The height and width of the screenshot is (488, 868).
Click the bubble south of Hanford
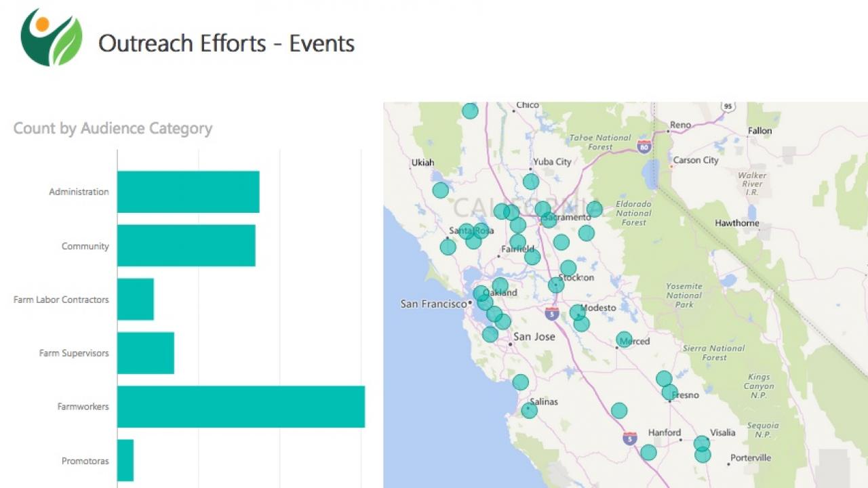pyautogui.click(x=648, y=452)
